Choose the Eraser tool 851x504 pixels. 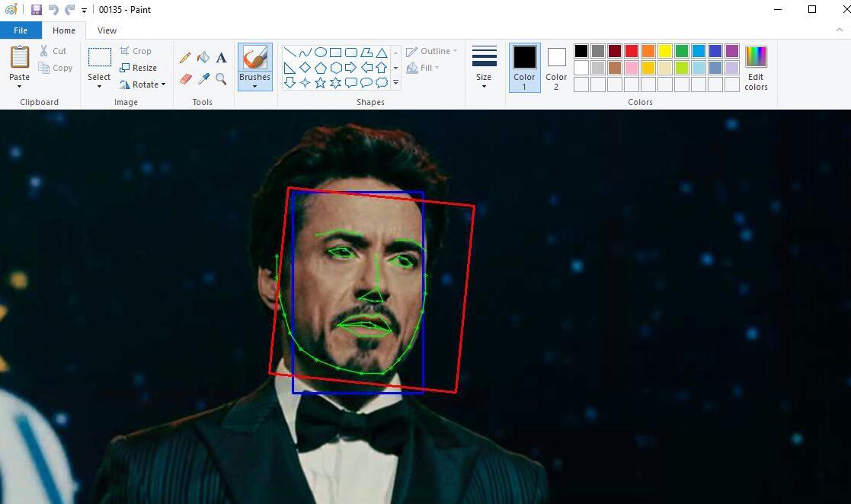pyautogui.click(x=185, y=79)
